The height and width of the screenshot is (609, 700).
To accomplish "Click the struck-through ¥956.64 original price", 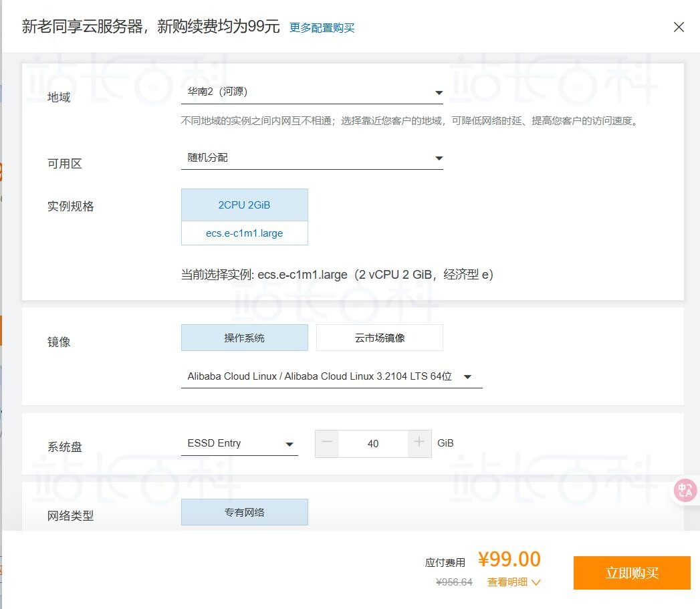I will (454, 582).
